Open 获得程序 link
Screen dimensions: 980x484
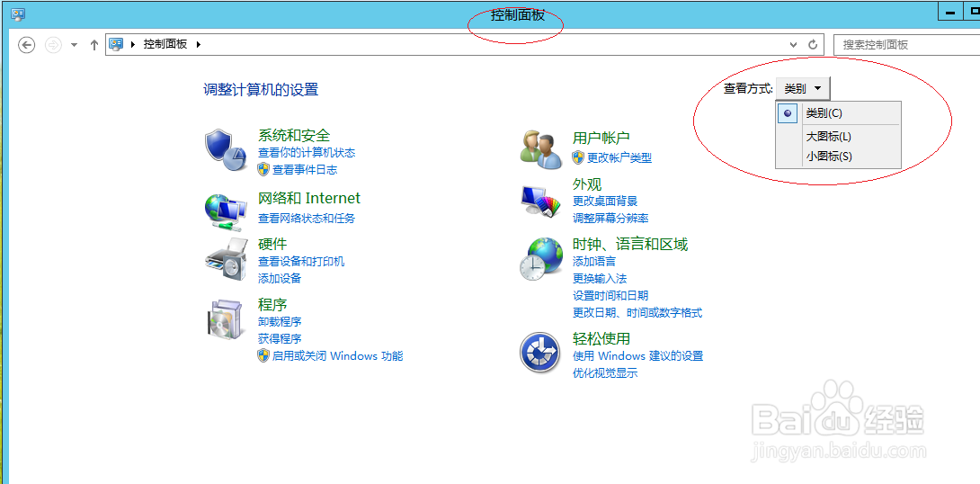[280, 339]
